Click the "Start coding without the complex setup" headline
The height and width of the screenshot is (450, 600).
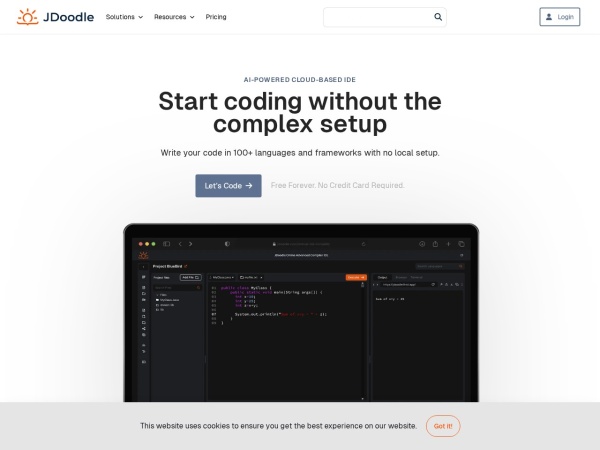click(300, 112)
